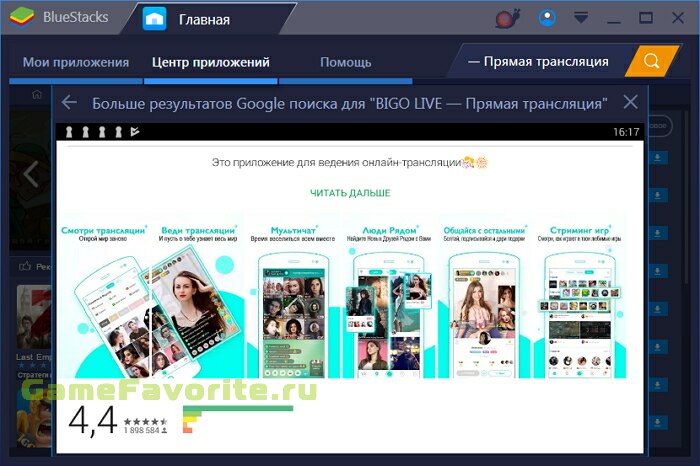
Task: Maximize the BlueStacks window
Action: (x=646, y=18)
